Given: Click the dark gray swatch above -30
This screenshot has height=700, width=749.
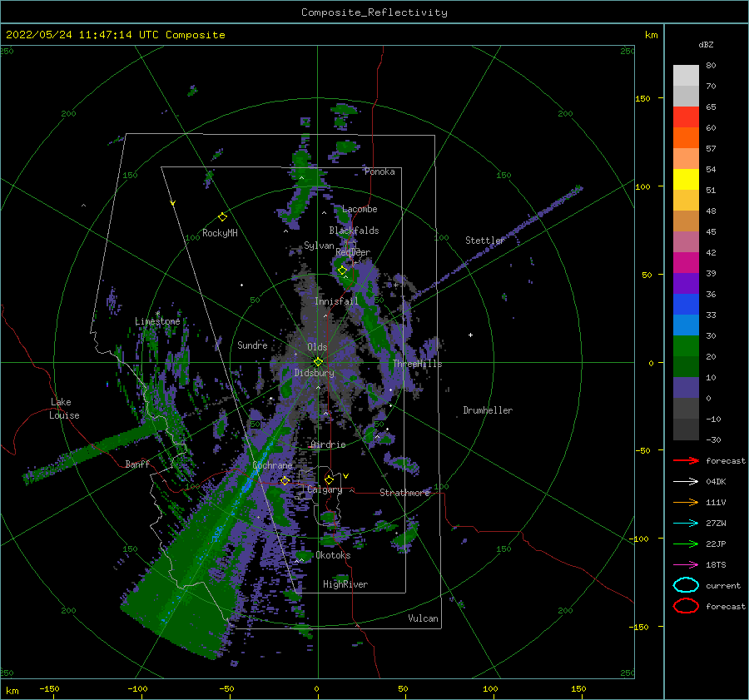Looking at the screenshot, I should click(686, 429).
